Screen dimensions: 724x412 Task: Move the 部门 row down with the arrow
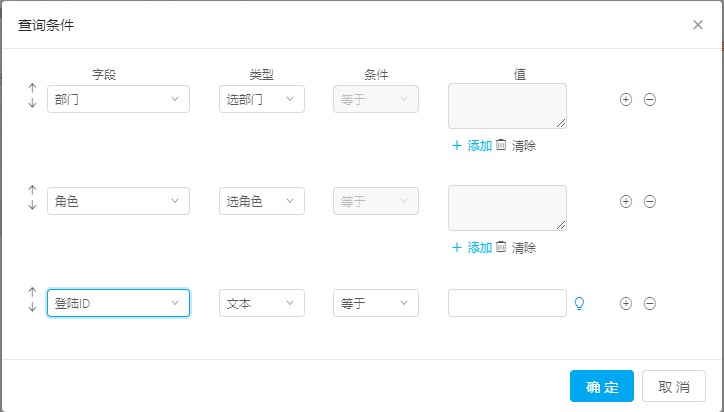click(32, 105)
